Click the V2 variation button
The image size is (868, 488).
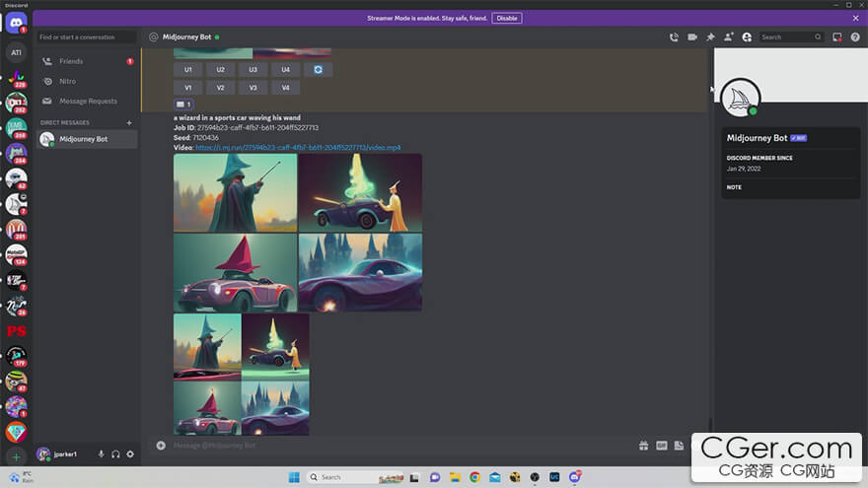tap(220, 88)
